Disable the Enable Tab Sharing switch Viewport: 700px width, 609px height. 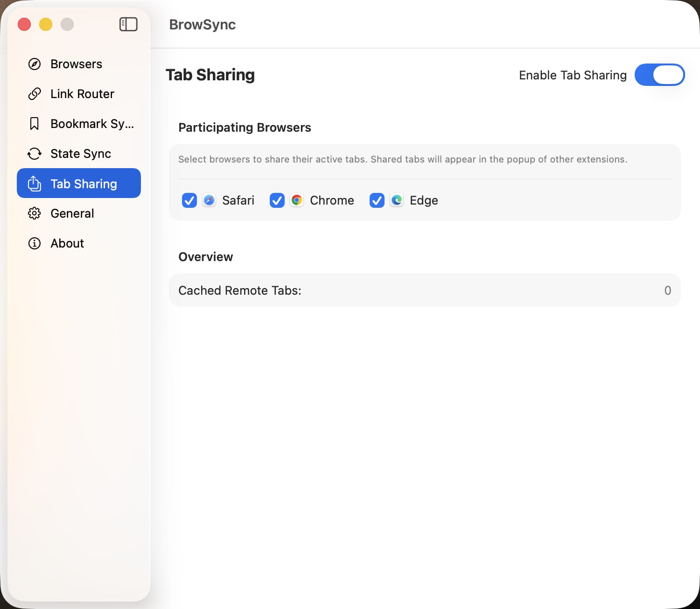click(x=659, y=75)
